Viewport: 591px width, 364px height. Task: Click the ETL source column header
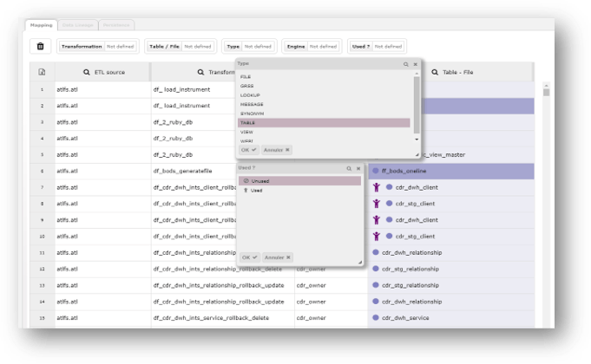(x=102, y=72)
